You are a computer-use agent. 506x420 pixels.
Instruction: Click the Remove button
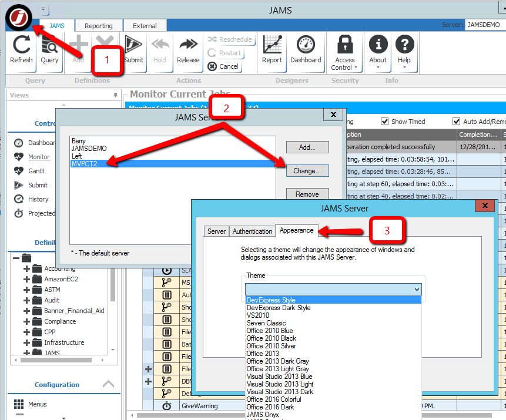click(x=307, y=194)
